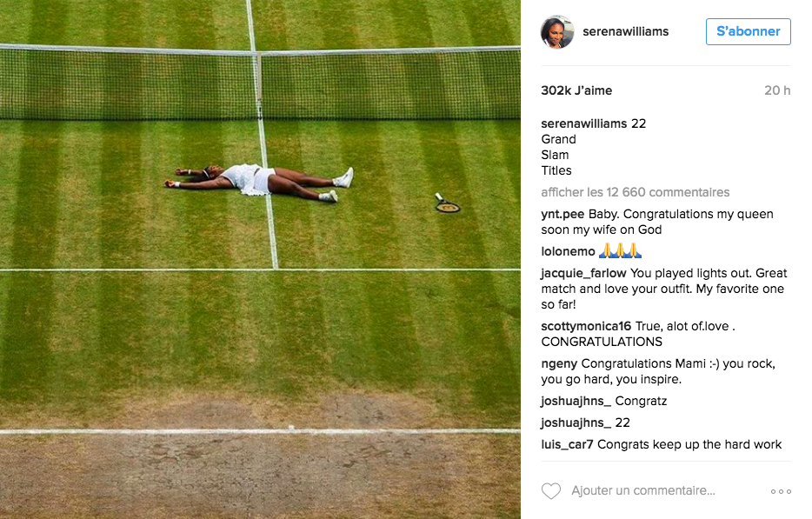Click serenawilliams name in the caption
Screen dimensions: 812x519
pyautogui.click(x=584, y=123)
